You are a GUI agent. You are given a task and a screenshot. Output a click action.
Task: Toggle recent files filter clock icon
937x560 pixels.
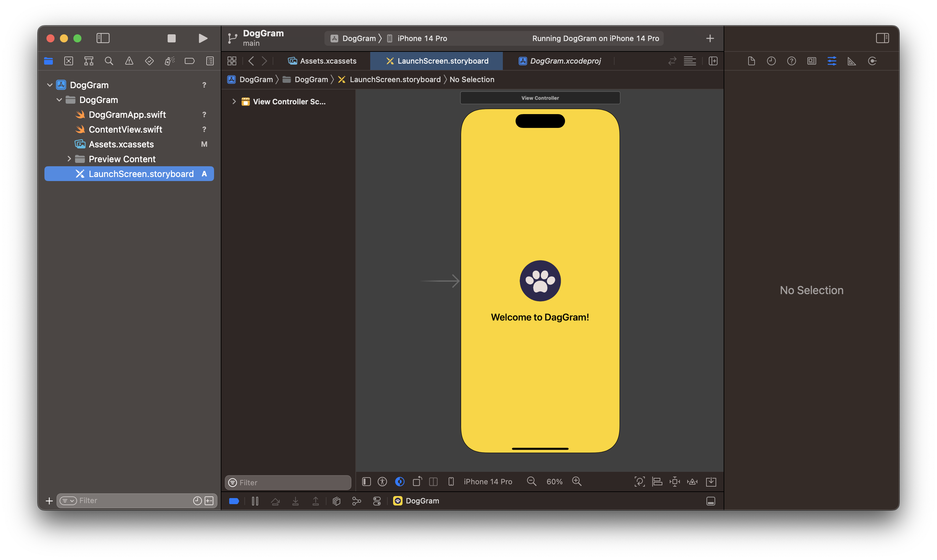pyautogui.click(x=197, y=500)
